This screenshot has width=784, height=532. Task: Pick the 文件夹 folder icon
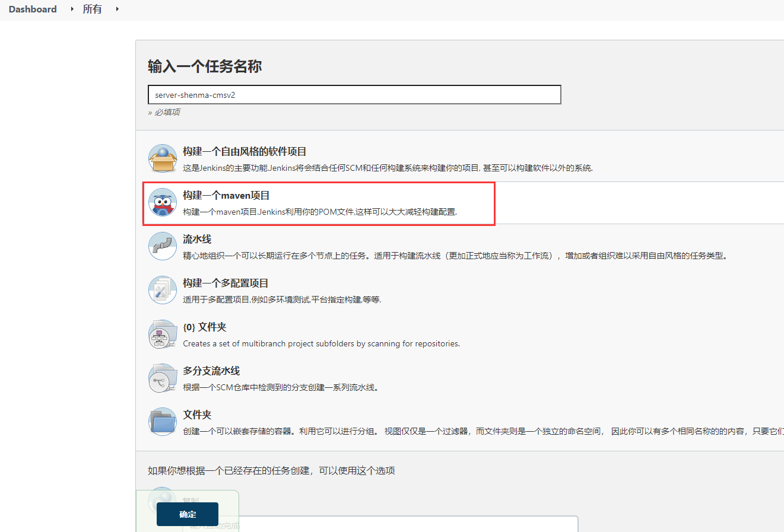coord(163,422)
